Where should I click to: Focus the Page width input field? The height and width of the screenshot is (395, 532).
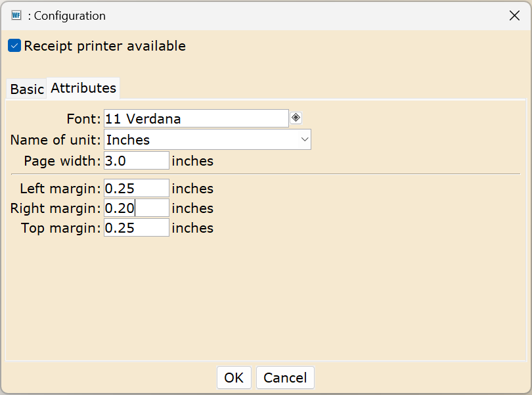136,161
